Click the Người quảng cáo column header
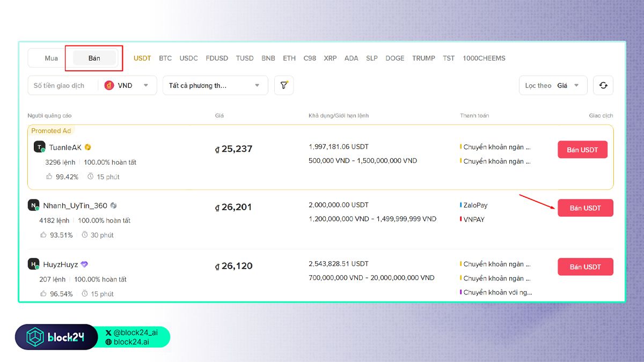This screenshot has width=644, height=362. (50, 116)
